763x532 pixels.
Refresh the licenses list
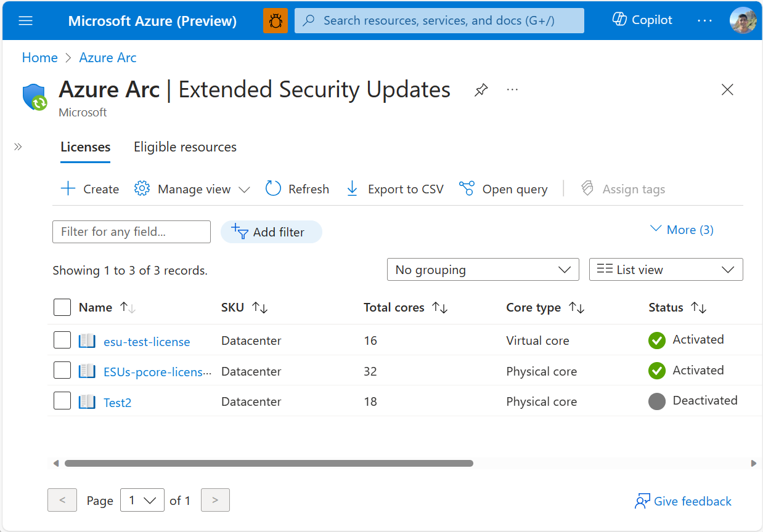point(273,188)
